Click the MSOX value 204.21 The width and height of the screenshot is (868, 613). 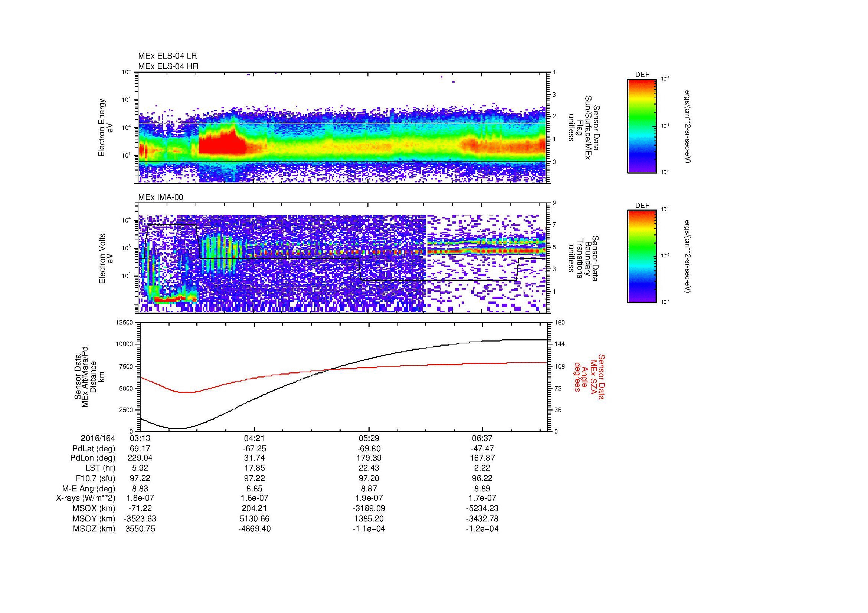point(255,508)
